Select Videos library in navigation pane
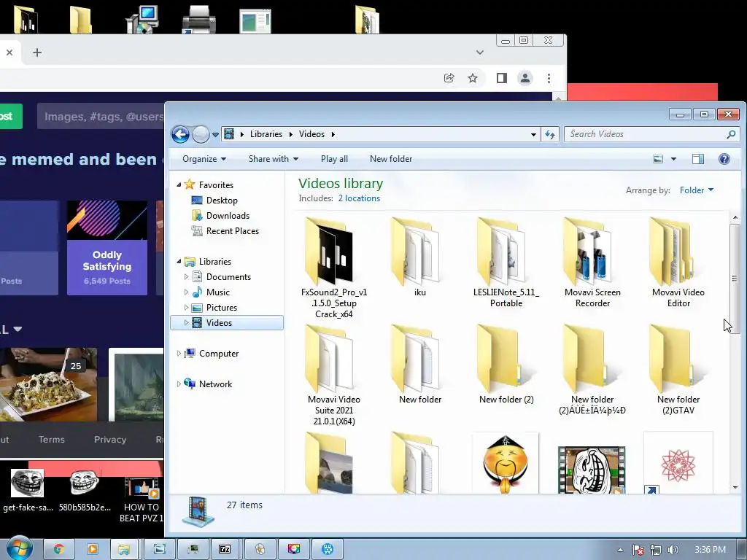 [227, 323]
